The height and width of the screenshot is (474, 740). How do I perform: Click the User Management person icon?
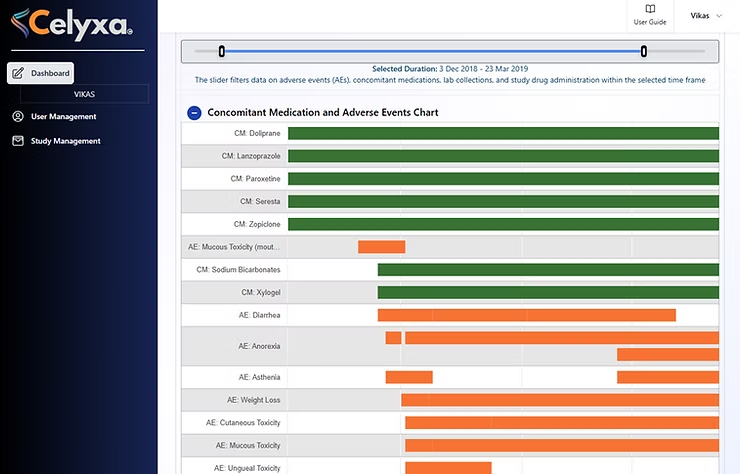click(x=18, y=116)
